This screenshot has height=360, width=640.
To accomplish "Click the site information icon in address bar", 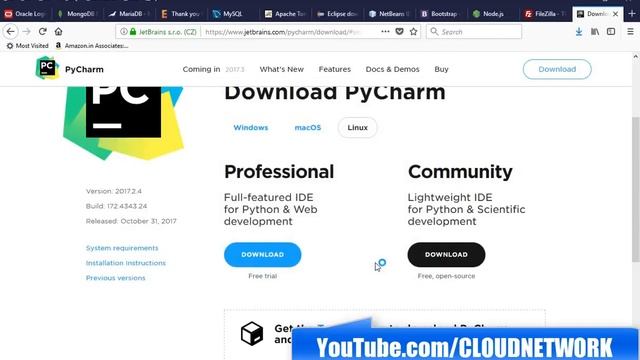I will 124,31.
